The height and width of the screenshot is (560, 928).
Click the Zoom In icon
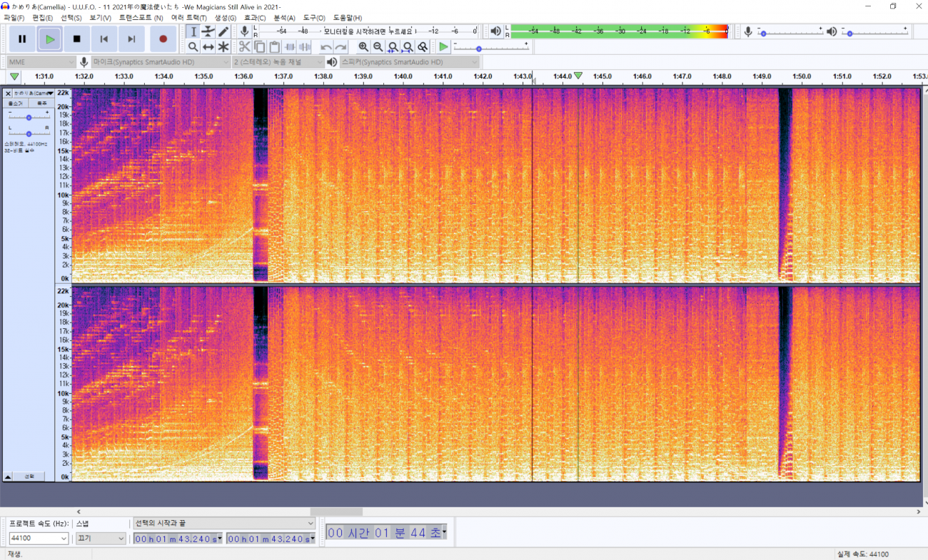click(x=363, y=47)
